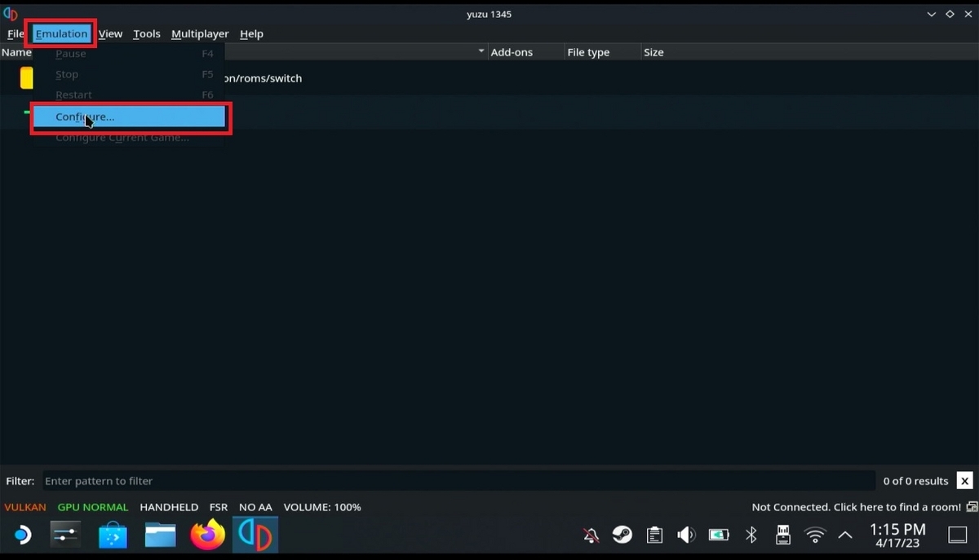Open the View menu
This screenshot has height=560, width=979.
click(x=110, y=33)
